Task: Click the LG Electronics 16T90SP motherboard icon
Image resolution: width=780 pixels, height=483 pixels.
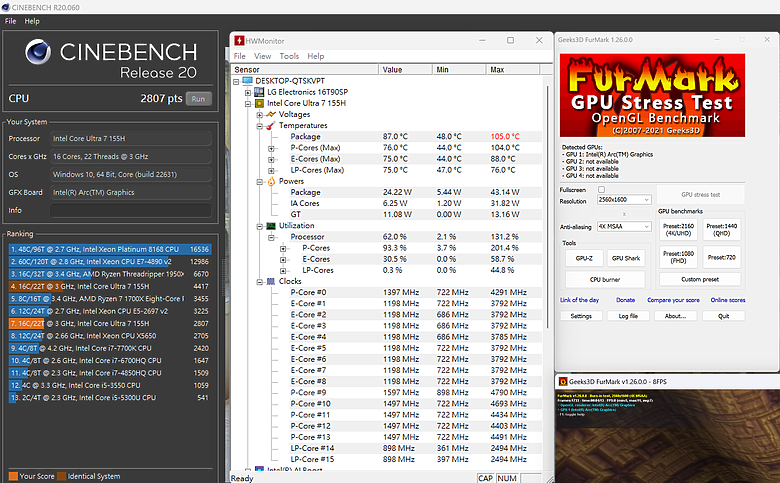Action: pyautogui.click(x=259, y=92)
